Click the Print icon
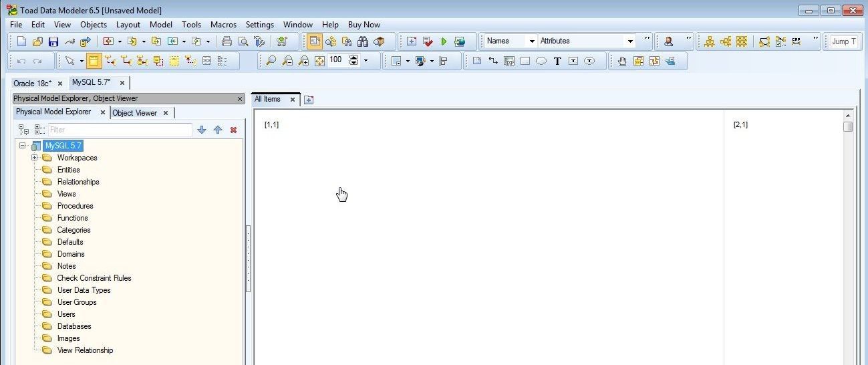The height and width of the screenshot is (365, 868). point(227,41)
